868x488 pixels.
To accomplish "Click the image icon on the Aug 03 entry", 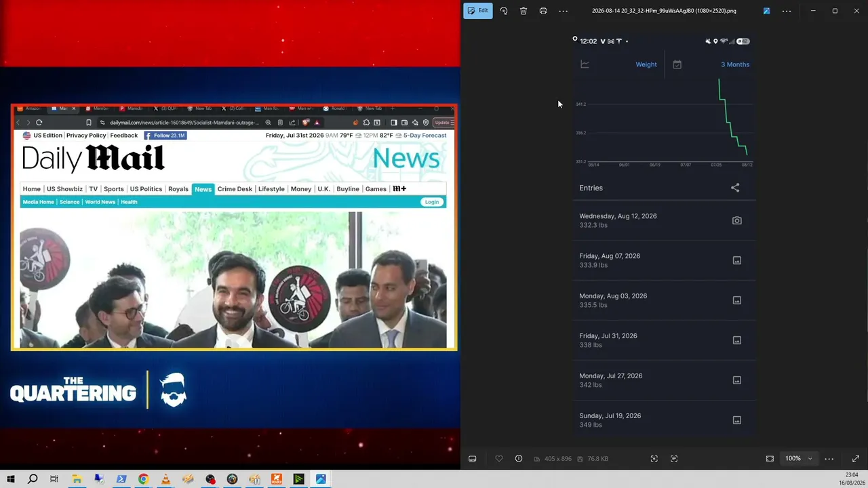I will point(737,300).
